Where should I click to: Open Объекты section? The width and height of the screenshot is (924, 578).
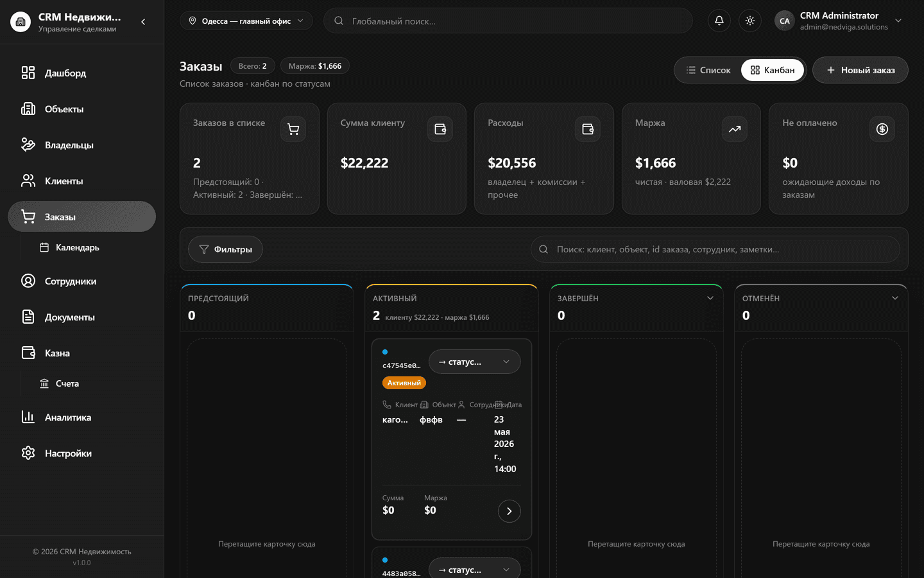pos(82,109)
